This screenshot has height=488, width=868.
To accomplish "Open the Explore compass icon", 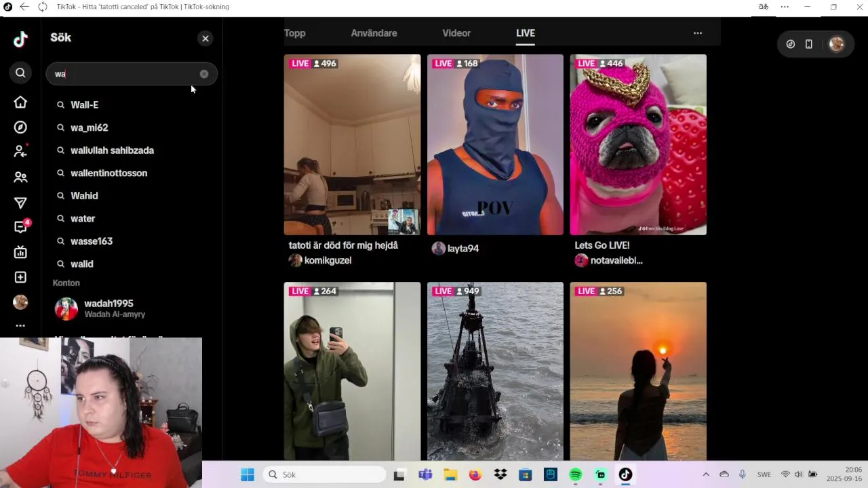I will click(x=20, y=127).
